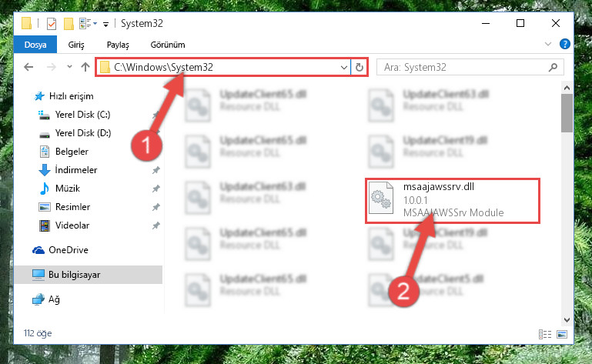The image size is (592, 364).
Task: Click the vertical scrollbar thumb
Action: point(567,113)
